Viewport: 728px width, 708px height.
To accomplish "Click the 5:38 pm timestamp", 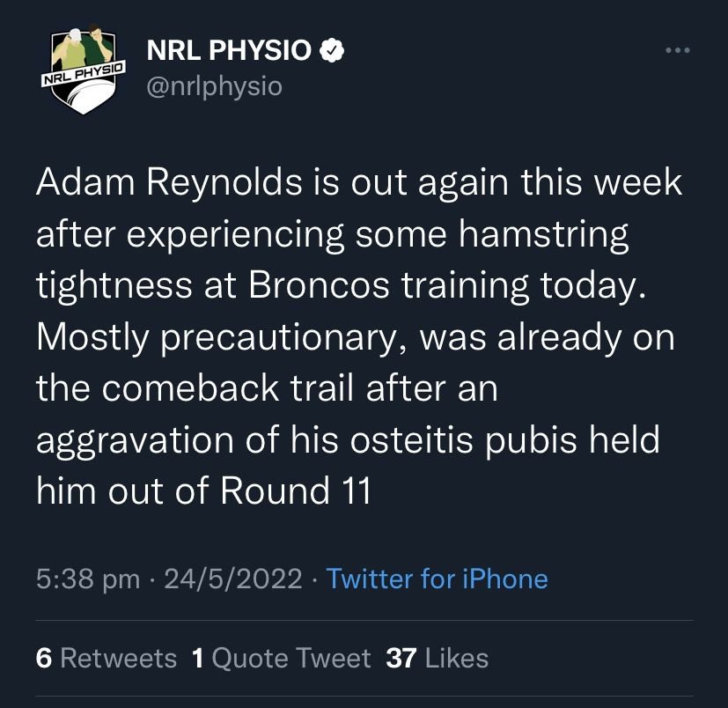I will (x=88, y=579).
